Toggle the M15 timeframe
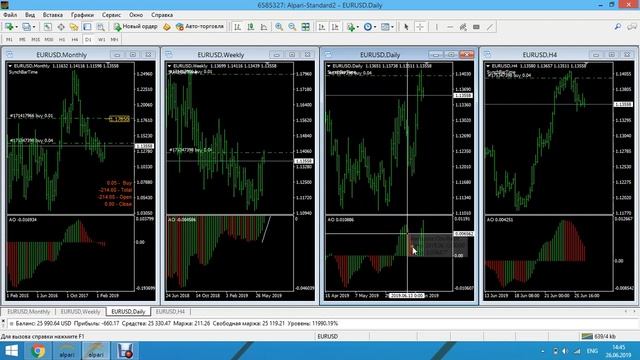Image resolution: width=640 pixels, height=360 pixels. [x=36, y=40]
